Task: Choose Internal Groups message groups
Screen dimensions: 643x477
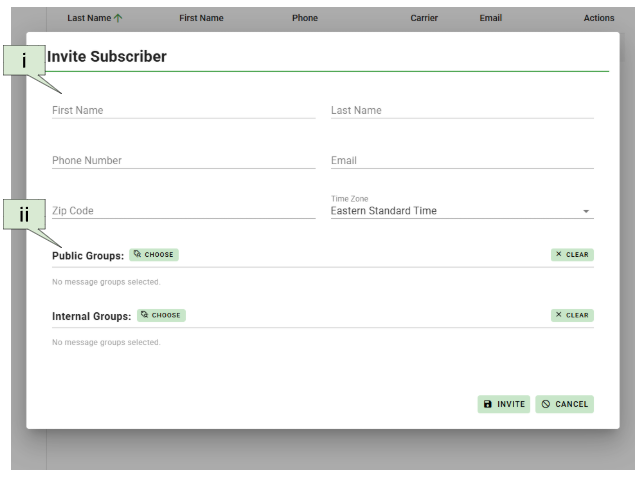Action: pyautogui.click(x=161, y=315)
